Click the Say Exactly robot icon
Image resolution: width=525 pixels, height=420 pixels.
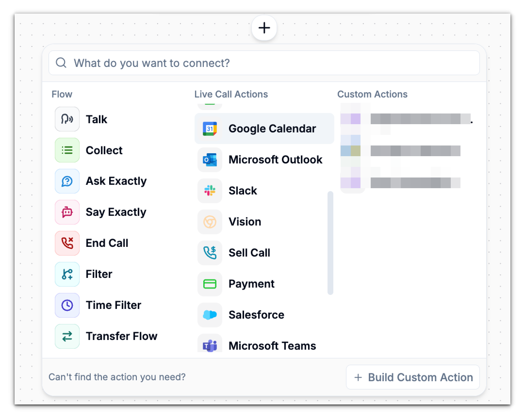(x=67, y=212)
